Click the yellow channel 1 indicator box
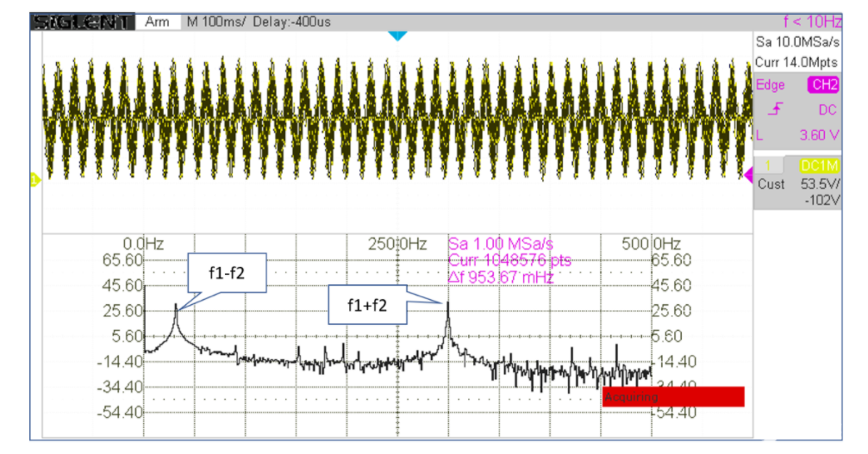The image size is (868, 454). [x=768, y=165]
